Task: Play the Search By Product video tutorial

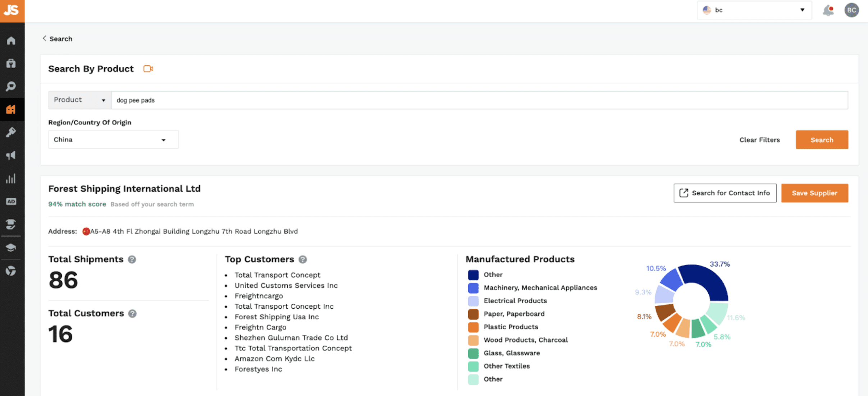Action: (148, 69)
